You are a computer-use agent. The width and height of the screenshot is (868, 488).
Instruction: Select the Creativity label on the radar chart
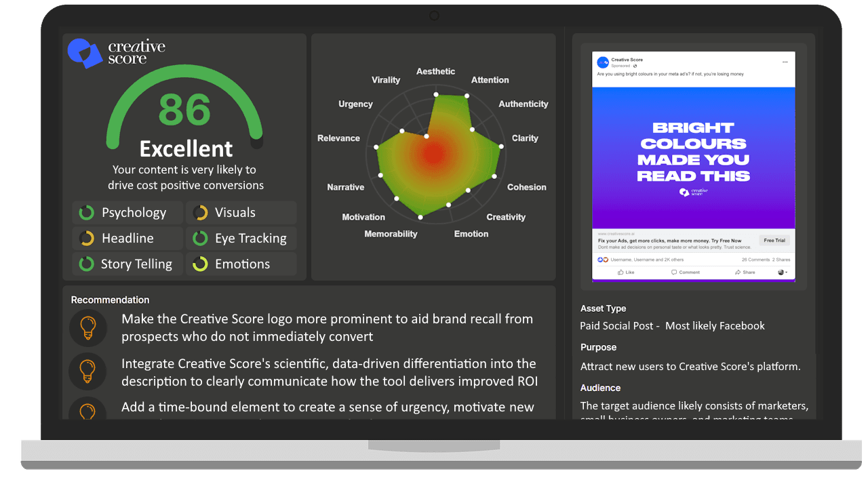coord(506,217)
